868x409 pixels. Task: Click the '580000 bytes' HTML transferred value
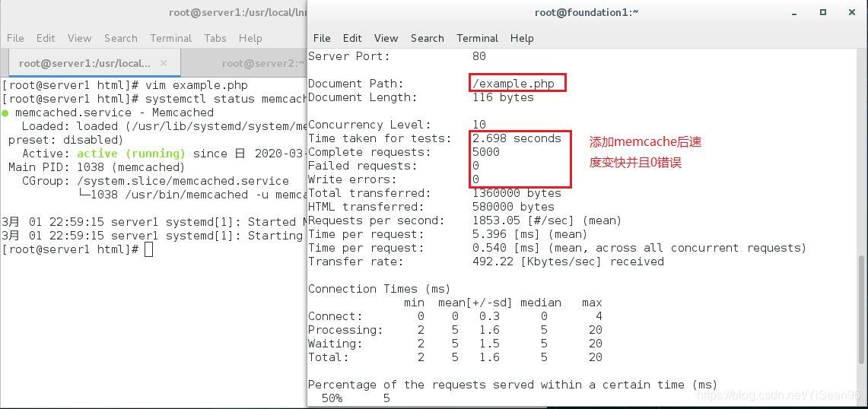(x=513, y=207)
